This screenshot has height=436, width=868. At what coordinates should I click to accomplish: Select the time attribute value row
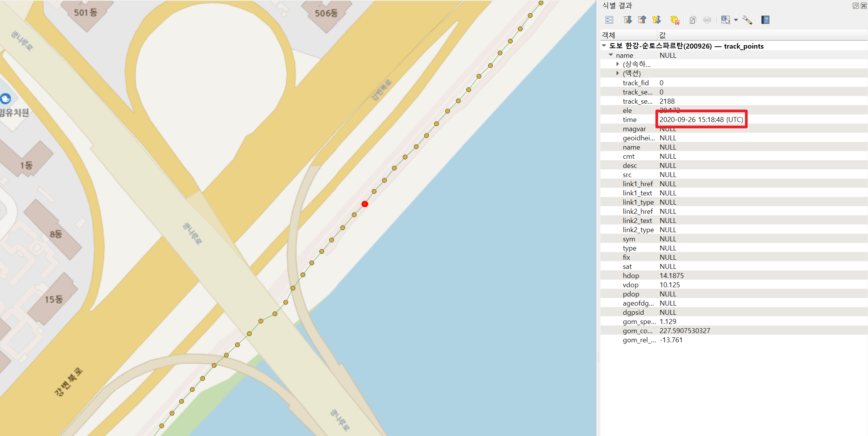pos(701,120)
